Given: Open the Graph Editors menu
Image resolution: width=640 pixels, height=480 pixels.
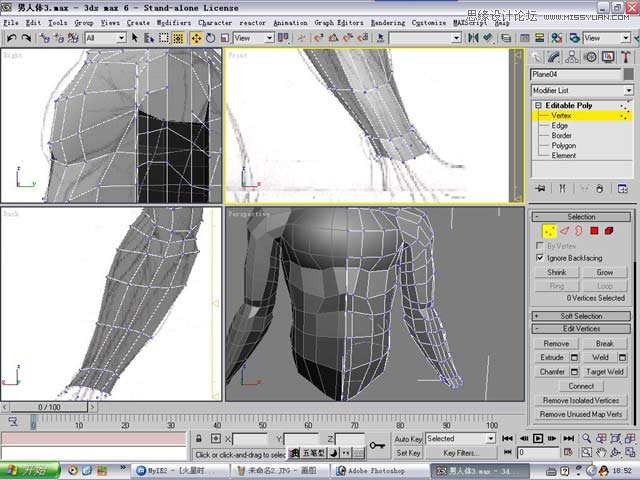Looking at the screenshot, I should [x=339, y=23].
